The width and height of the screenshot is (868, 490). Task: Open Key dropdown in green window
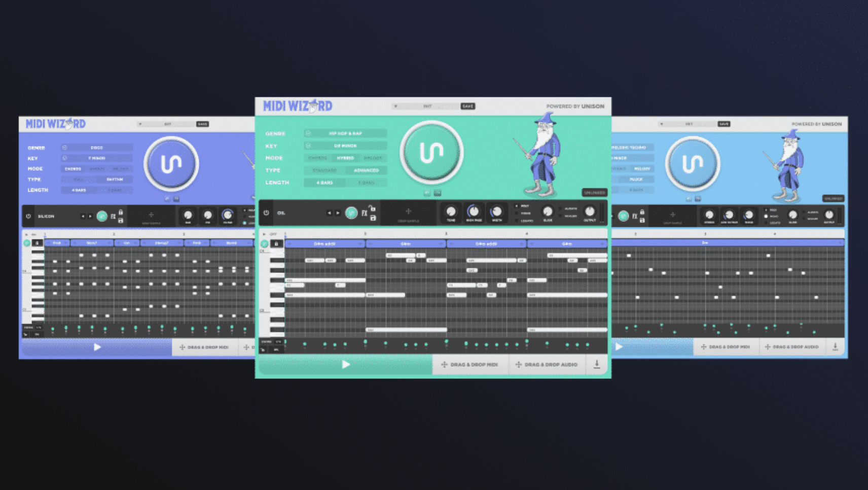coord(346,146)
